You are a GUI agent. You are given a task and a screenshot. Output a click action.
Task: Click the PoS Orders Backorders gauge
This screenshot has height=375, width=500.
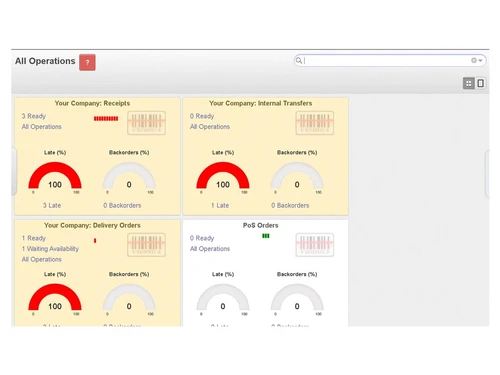pyautogui.click(x=297, y=299)
